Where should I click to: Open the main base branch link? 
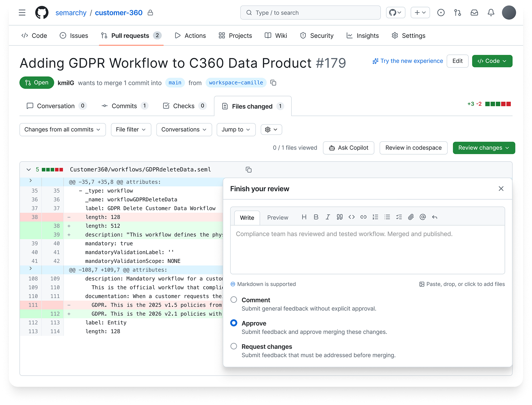(x=175, y=83)
